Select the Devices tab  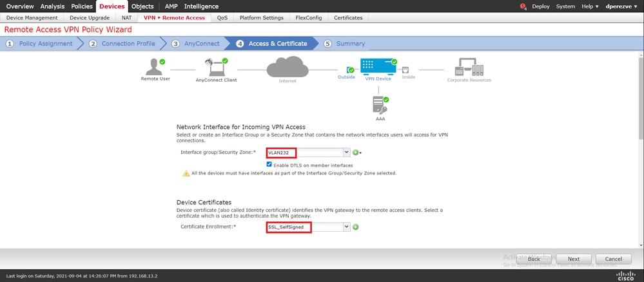pos(112,6)
